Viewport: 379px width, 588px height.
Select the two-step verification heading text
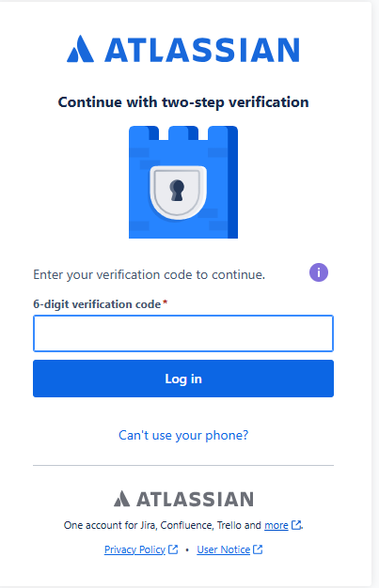(x=183, y=102)
